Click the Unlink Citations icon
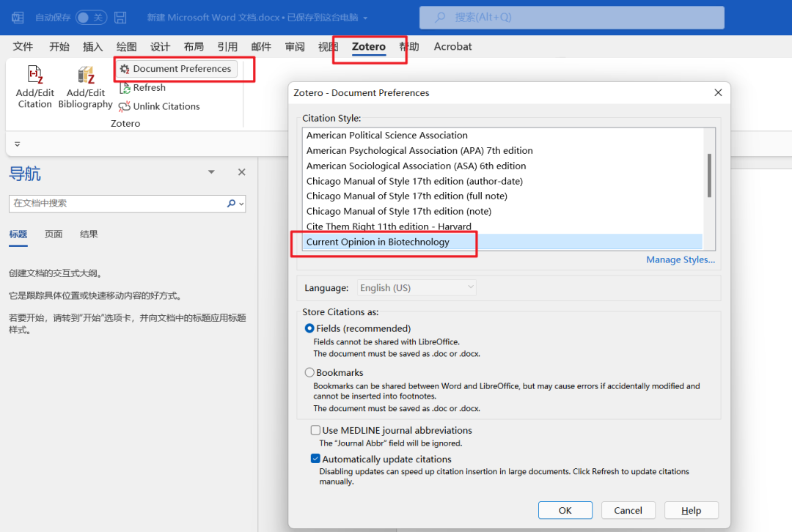The width and height of the screenshot is (792, 532). click(124, 106)
